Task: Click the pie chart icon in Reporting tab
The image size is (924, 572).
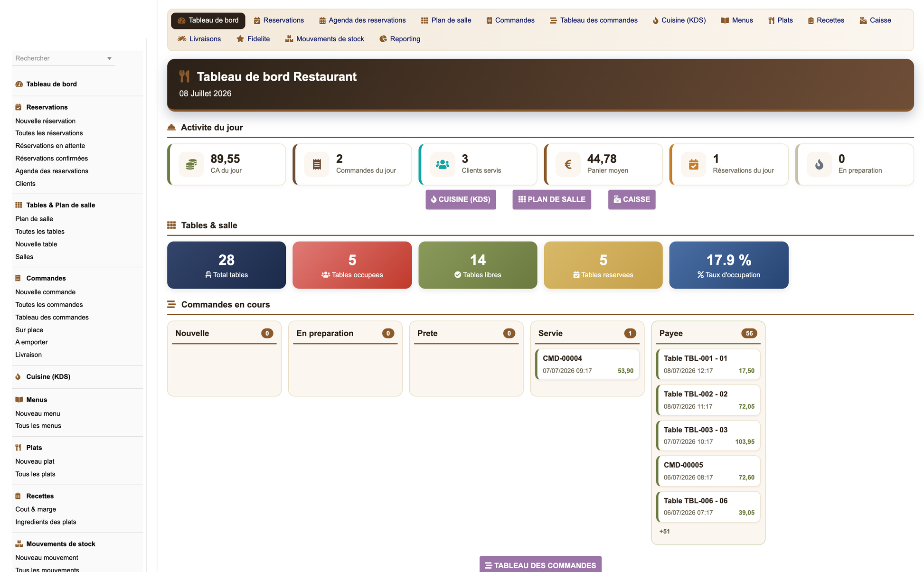Action: click(x=383, y=39)
